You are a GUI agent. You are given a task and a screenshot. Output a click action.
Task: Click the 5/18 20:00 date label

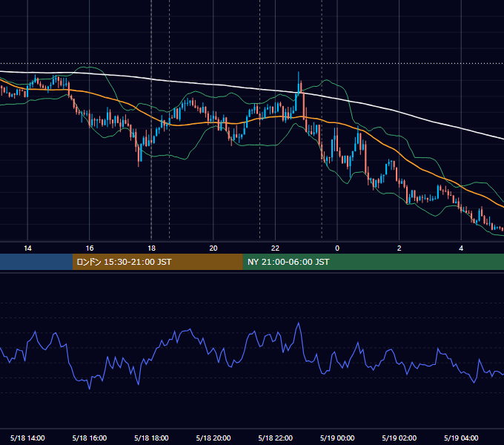pyautogui.click(x=213, y=438)
